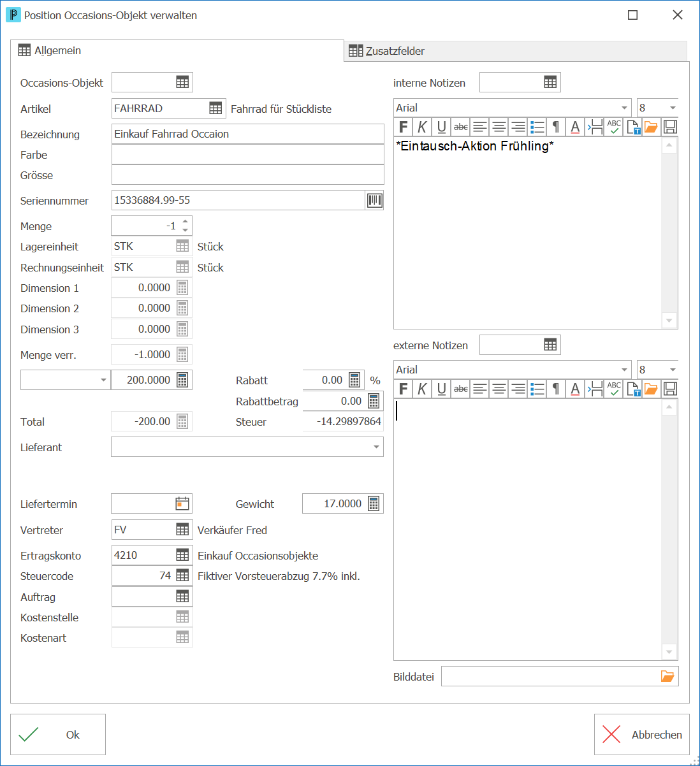The height and width of the screenshot is (766, 700).
Task: Expand the font dropdown for externe Notizen
Action: pyautogui.click(x=624, y=370)
